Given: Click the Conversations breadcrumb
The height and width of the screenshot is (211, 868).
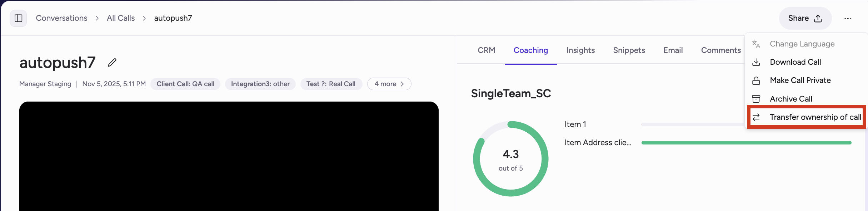Looking at the screenshot, I should pyautogui.click(x=61, y=18).
